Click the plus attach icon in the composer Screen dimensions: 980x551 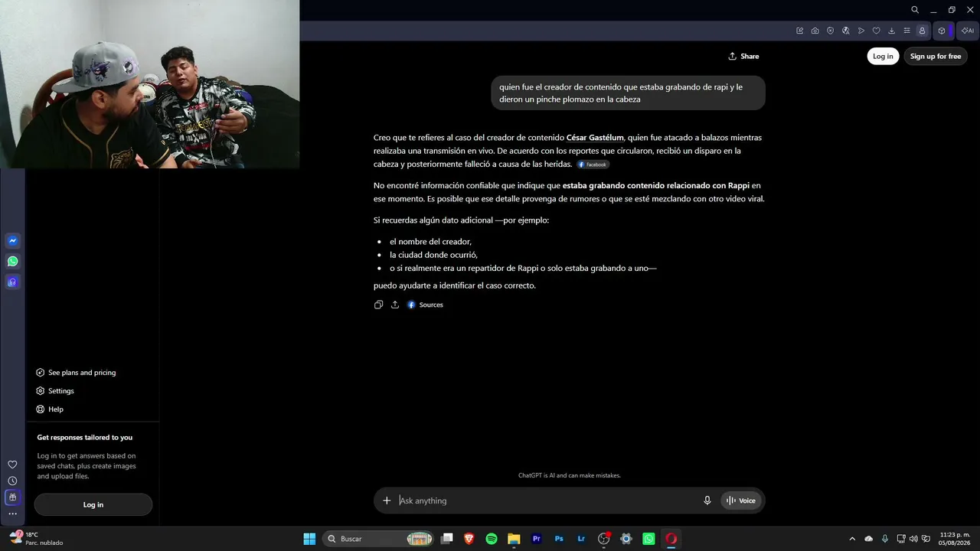pyautogui.click(x=387, y=500)
